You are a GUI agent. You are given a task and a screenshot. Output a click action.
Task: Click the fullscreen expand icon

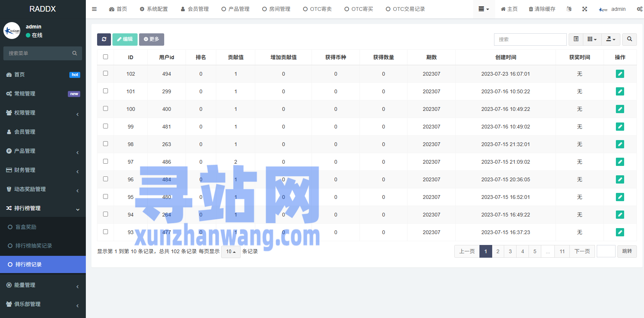coord(584,9)
